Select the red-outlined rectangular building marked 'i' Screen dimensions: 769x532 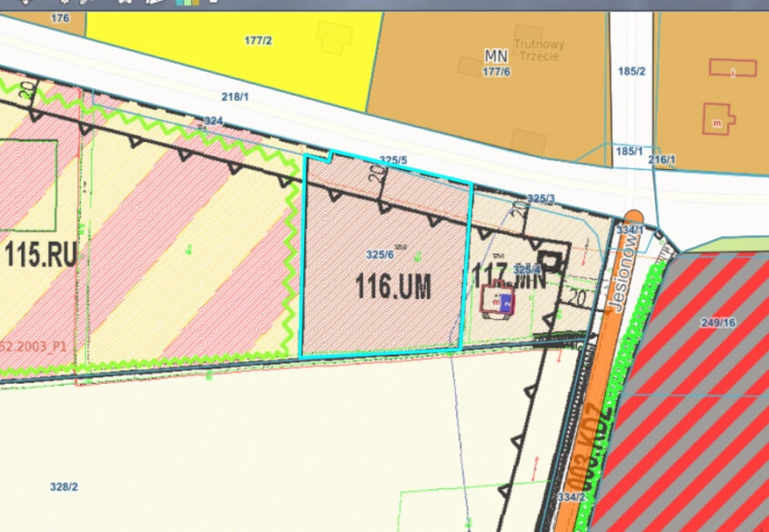click(x=733, y=67)
